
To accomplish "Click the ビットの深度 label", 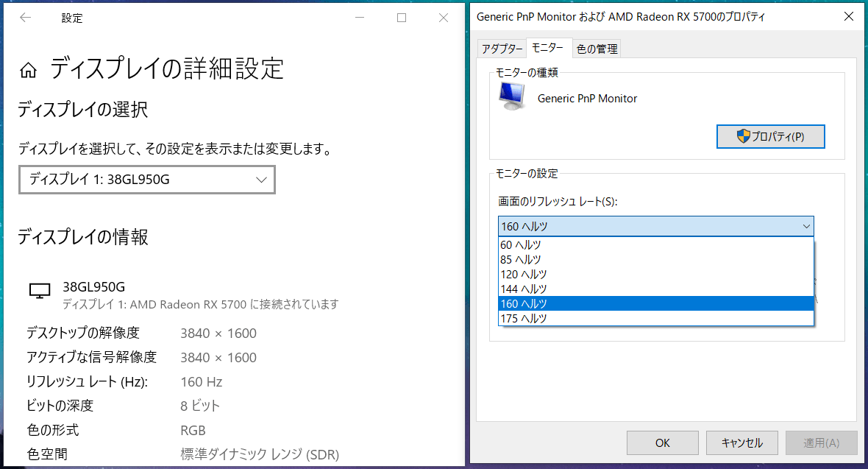I will (x=60, y=406).
